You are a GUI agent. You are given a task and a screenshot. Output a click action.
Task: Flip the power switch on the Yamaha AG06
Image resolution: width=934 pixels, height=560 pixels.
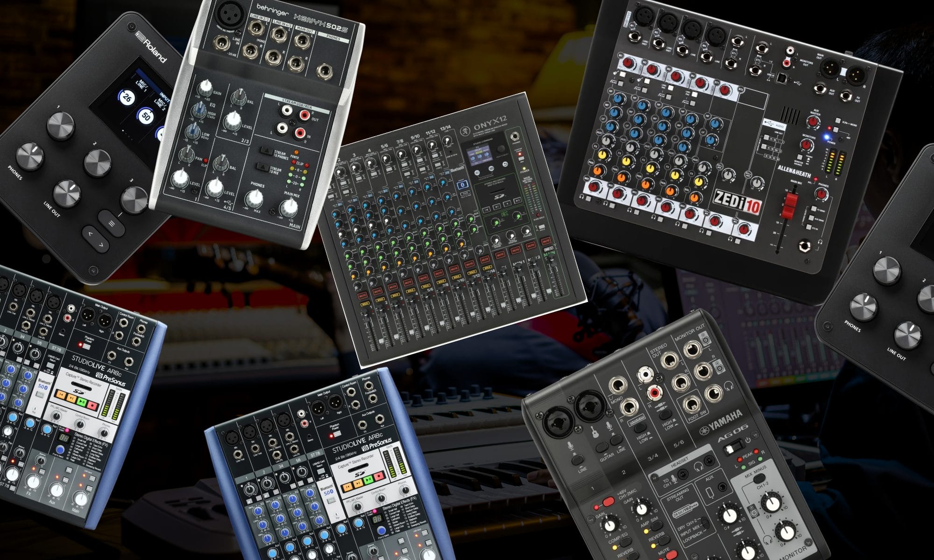(733, 447)
